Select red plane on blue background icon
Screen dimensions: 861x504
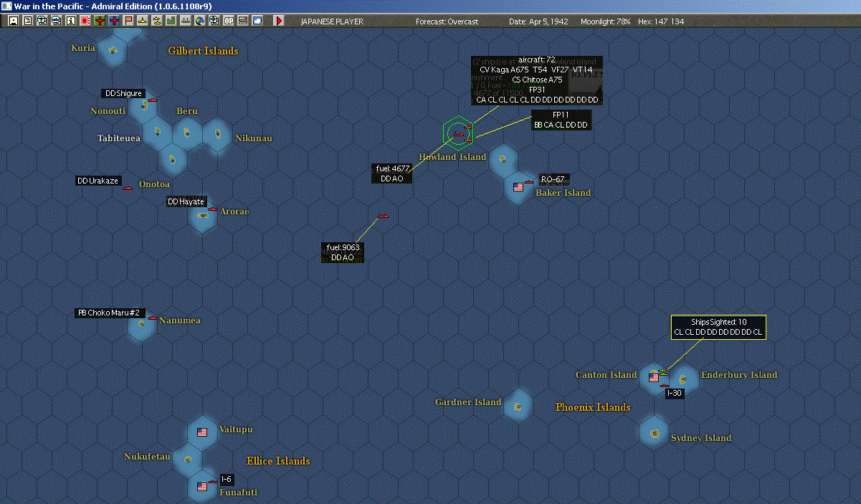pos(114,21)
